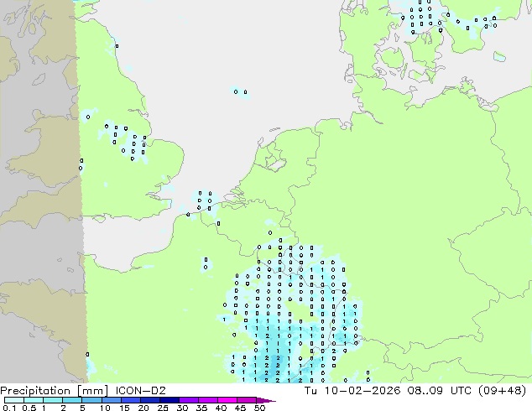Click the '0.1' legend scale value
Screen dimensions: 532x411
coord(9,408)
